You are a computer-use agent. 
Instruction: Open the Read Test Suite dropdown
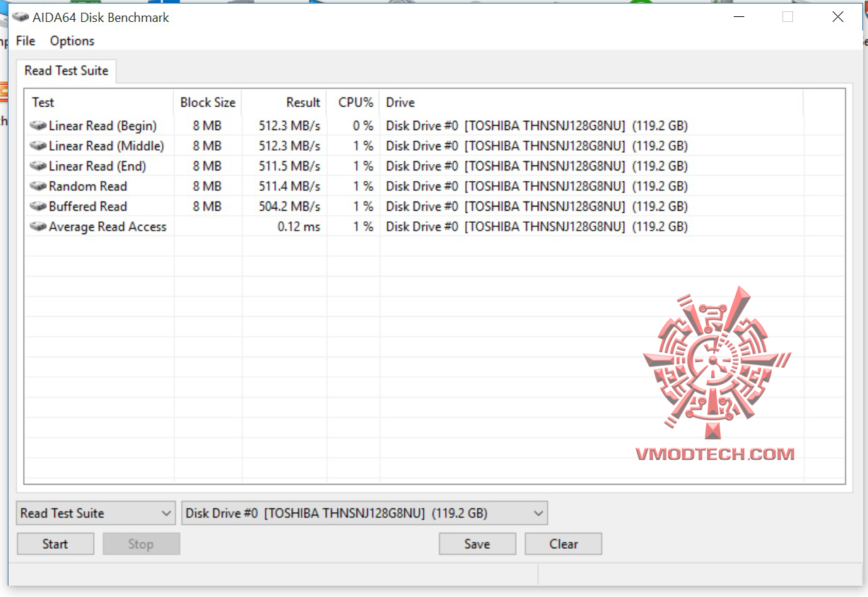point(95,514)
